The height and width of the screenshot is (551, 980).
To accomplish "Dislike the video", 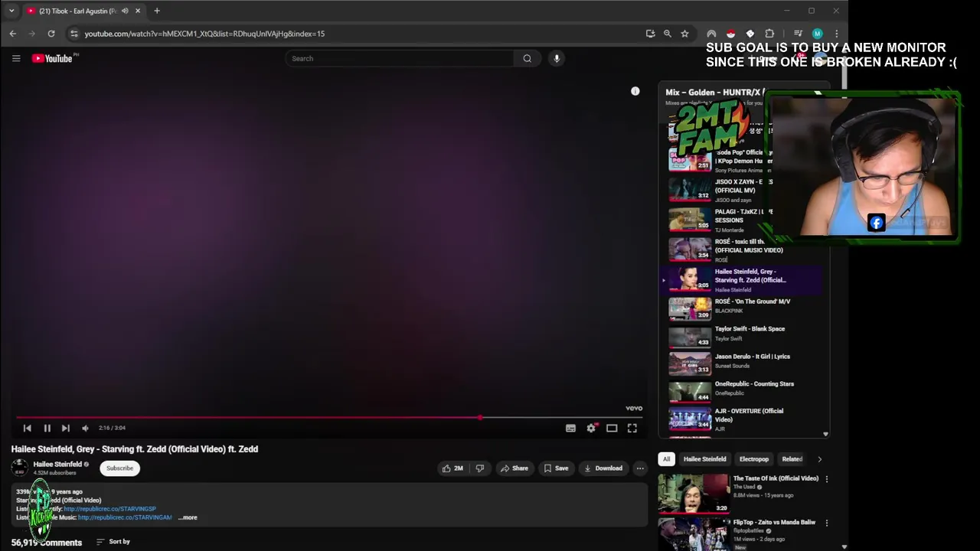I will (x=480, y=468).
